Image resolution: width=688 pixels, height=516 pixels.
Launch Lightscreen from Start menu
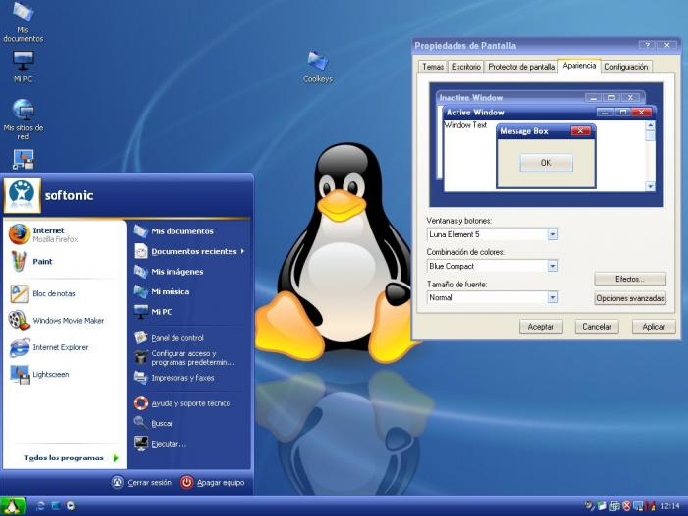pyautogui.click(x=39, y=375)
